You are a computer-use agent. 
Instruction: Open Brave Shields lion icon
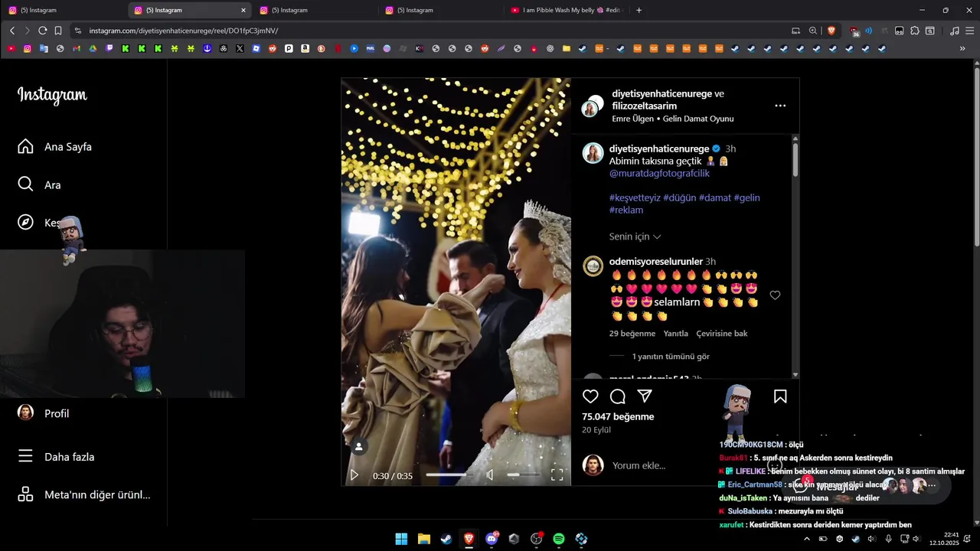point(831,31)
